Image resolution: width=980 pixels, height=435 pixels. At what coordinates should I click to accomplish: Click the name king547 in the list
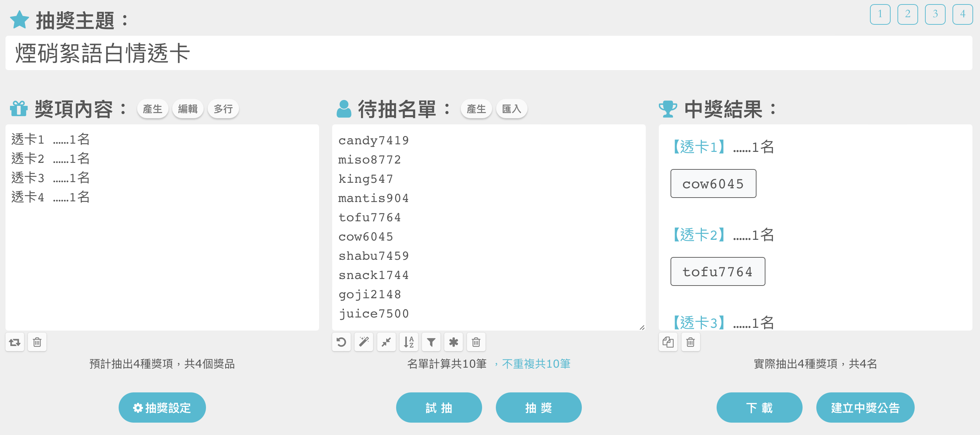tap(366, 179)
